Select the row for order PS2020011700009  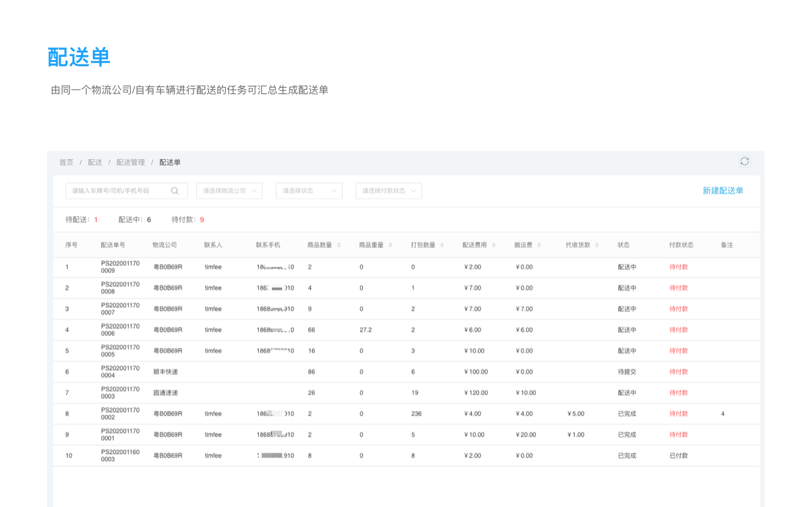(120, 267)
